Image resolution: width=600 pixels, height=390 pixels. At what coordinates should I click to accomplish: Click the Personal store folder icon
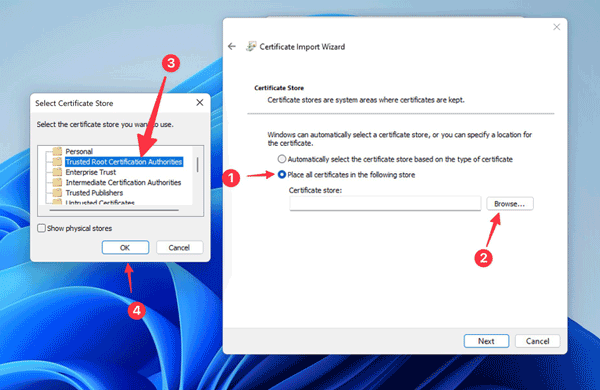[57, 151]
